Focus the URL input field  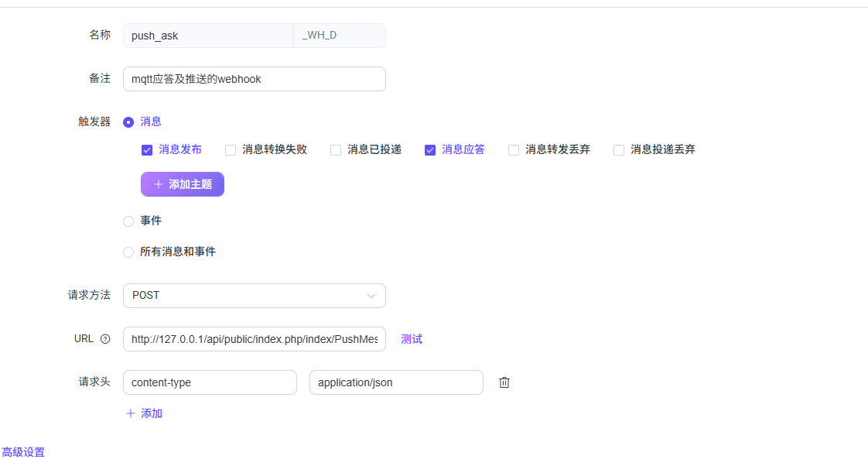(254, 339)
